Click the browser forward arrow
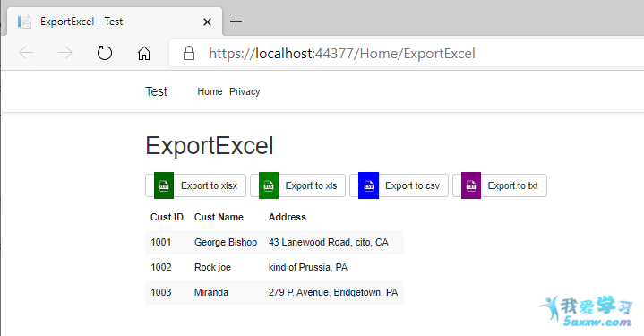644x336 pixels. [64, 53]
